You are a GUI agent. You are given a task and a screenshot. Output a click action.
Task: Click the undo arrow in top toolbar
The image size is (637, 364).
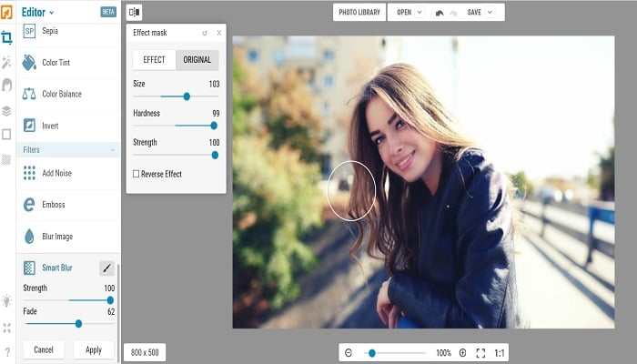(x=440, y=13)
